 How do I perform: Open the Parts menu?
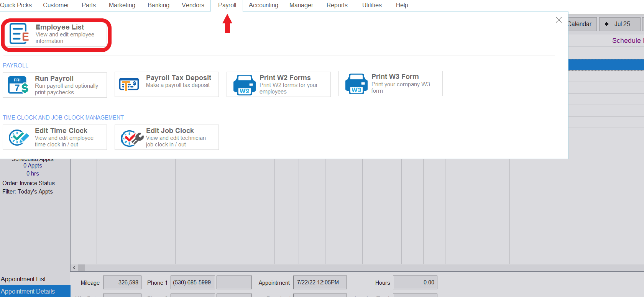[x=89, y=5]
